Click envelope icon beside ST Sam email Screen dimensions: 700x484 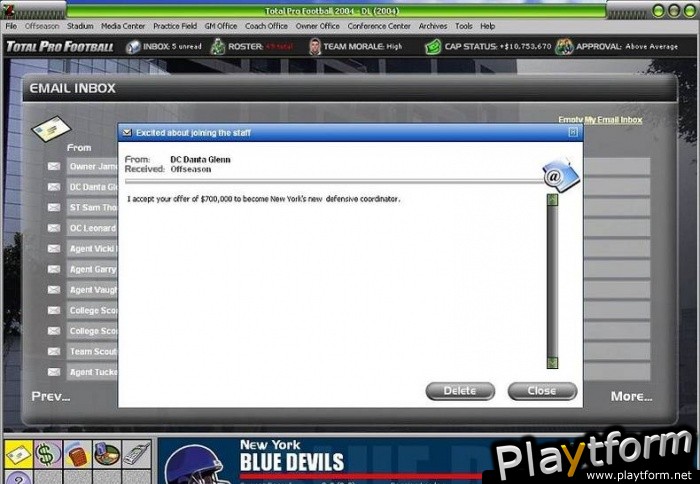click(x=54, y=208)
